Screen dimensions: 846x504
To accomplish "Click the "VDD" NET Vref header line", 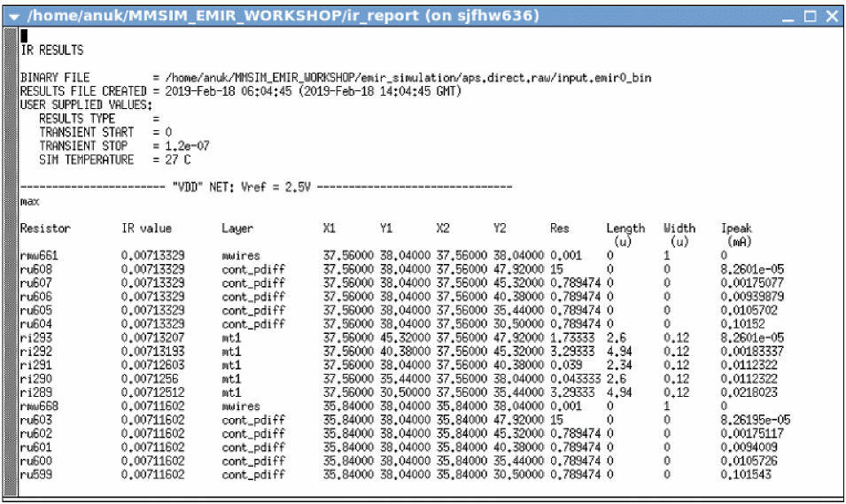I will coord(266,187).
